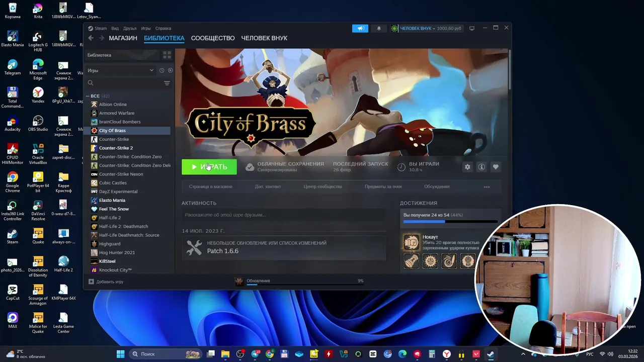This screenshot has width=644, height=362.
Task: Open the Игры menu in menu bar
Action: (x=146, y=29)
